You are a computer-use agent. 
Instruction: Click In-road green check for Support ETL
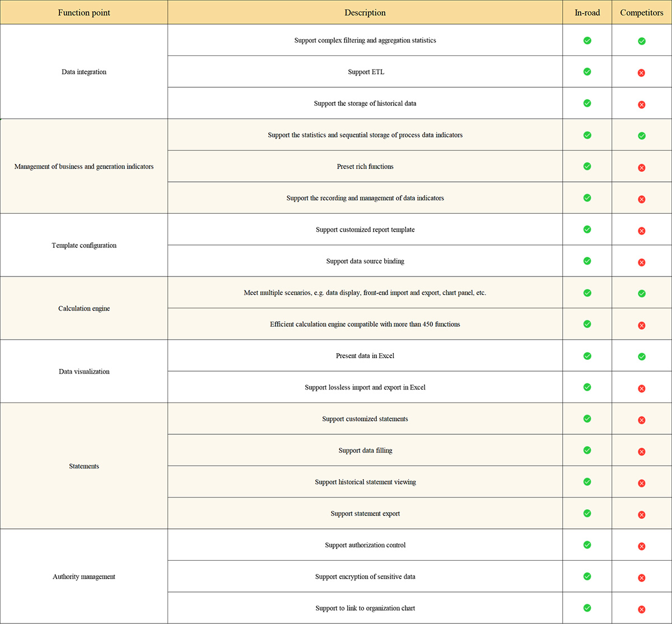[x=587, y=72]
